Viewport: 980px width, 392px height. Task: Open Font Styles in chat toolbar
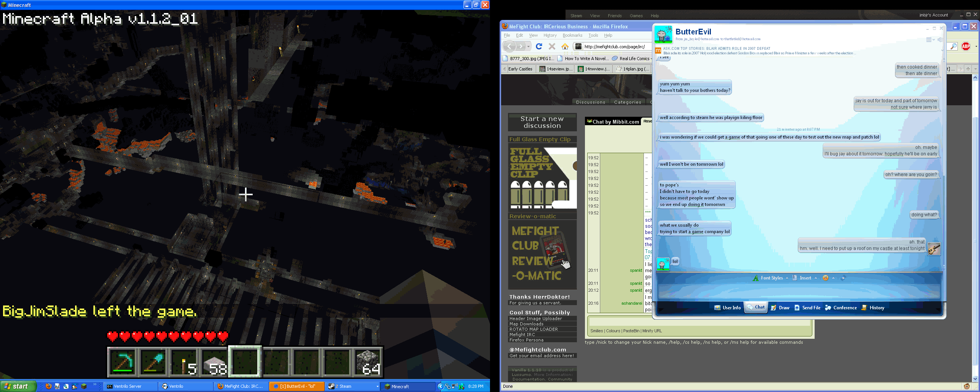pyautogui.click(x=770, y=278)
